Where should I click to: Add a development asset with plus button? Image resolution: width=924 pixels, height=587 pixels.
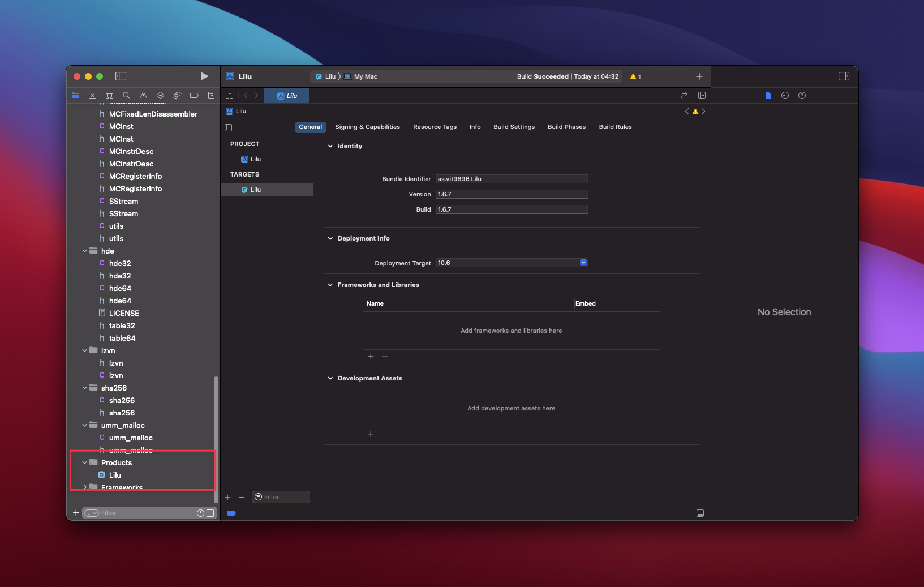[371, 434]
